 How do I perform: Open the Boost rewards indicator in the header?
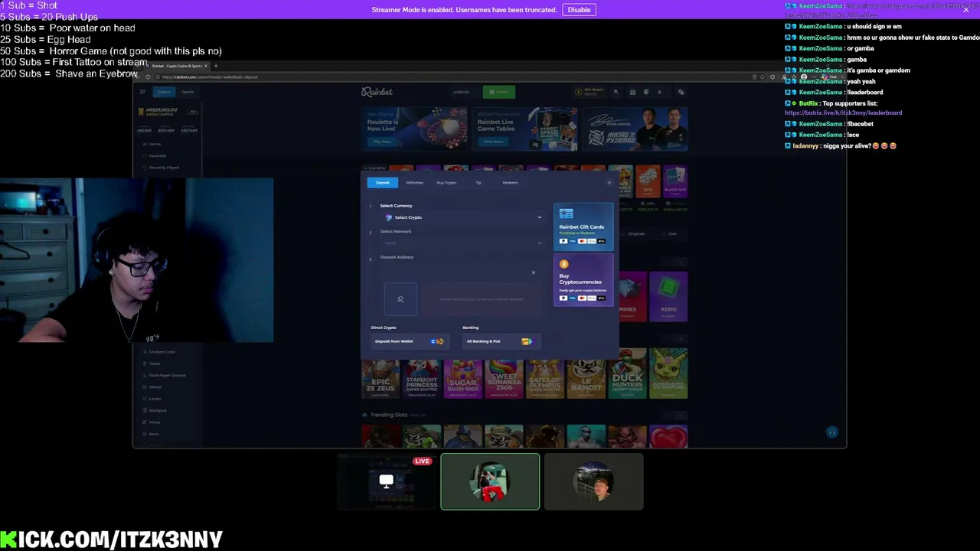[590, 92]
